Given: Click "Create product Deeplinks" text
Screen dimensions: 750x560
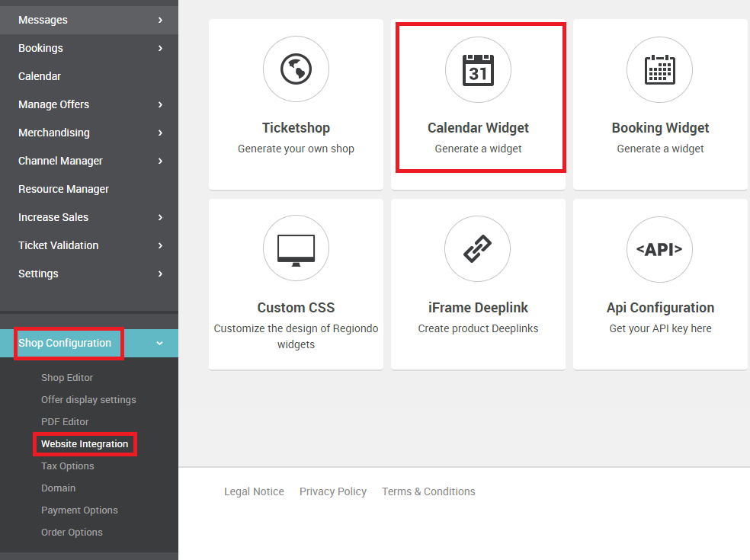Looking at the screenshot, I should pos(479,328).
